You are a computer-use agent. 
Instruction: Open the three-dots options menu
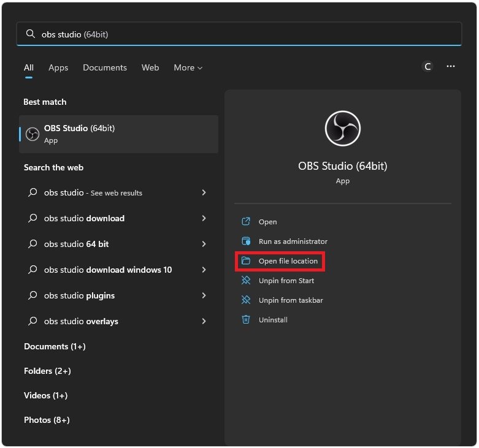451,67
